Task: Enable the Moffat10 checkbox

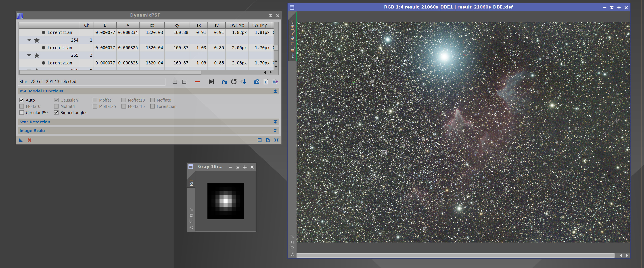Action: click(x=123, y=100)
